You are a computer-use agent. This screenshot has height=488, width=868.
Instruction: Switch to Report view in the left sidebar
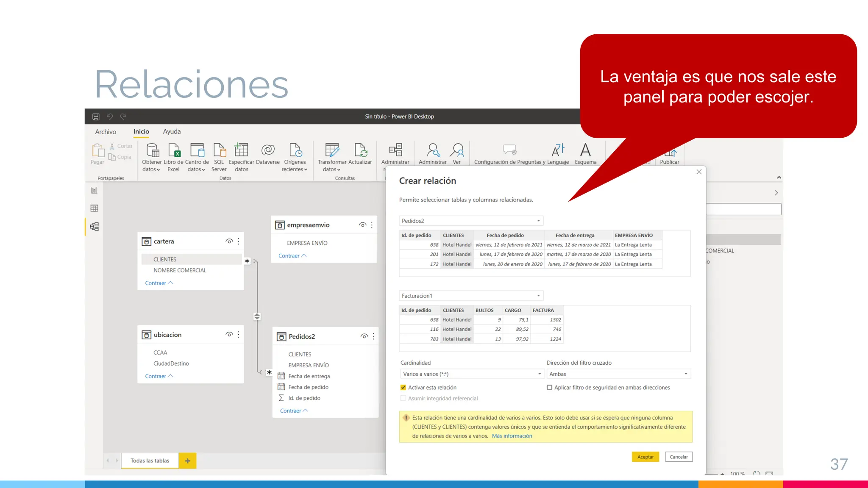click(94, 191)
